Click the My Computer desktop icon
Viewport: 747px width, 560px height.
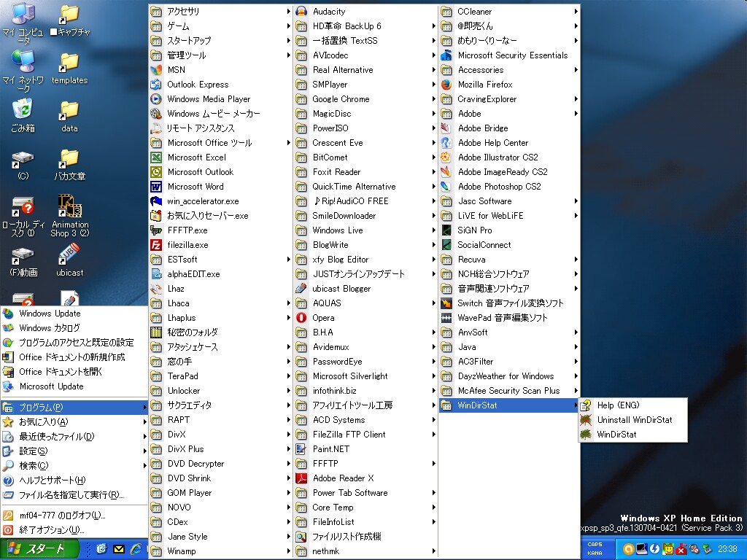[x=23, y=23]
